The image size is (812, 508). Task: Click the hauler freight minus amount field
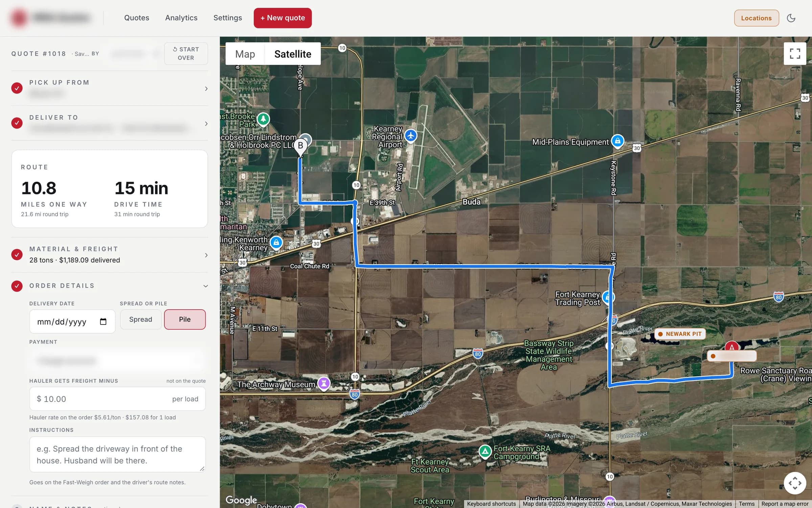pyautogui.click(x=117, y=399)
